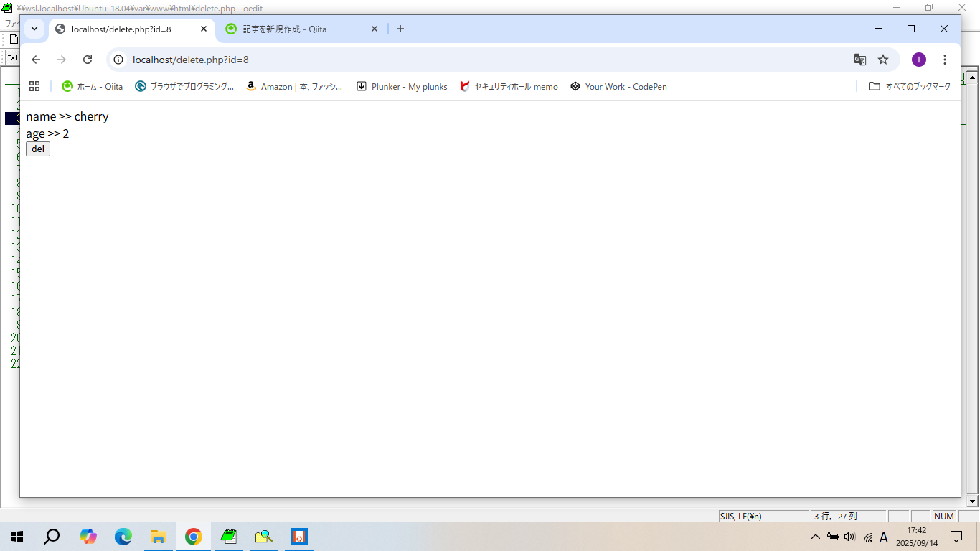Open the Chrome profile avatar
The height and width of the screenshot is (551, 980).
[919, 60]
